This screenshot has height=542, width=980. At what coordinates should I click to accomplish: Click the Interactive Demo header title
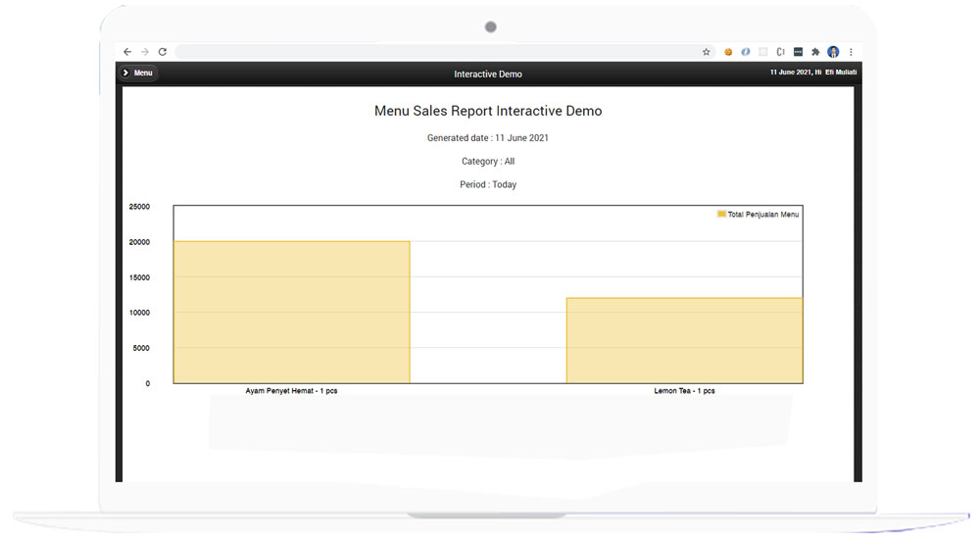[x=488, y=74]
